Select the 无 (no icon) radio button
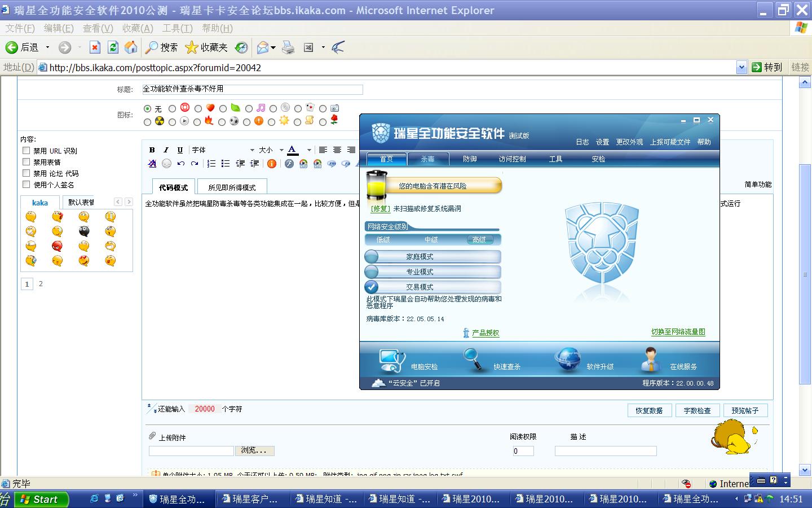The image size is (812, 508). pos(148,108)
